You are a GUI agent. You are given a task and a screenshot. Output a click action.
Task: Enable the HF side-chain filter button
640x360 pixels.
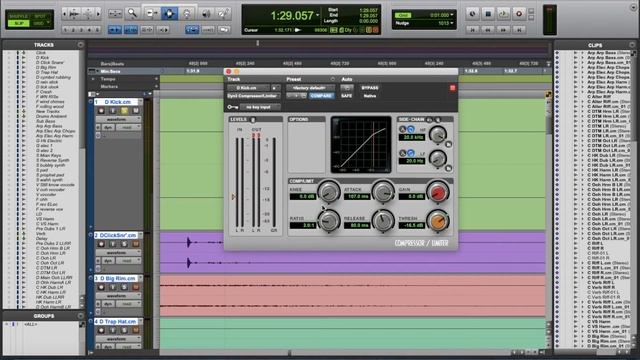411,129
